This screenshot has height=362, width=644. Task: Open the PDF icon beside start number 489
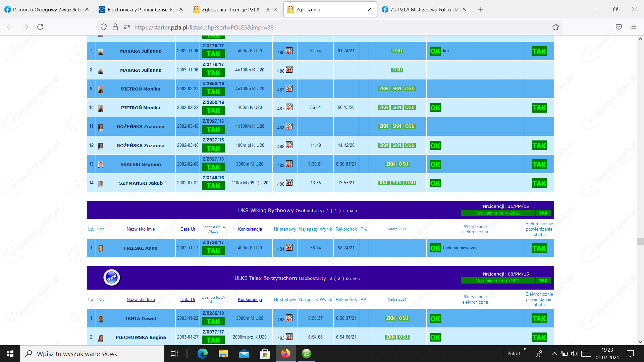[289, 164]
